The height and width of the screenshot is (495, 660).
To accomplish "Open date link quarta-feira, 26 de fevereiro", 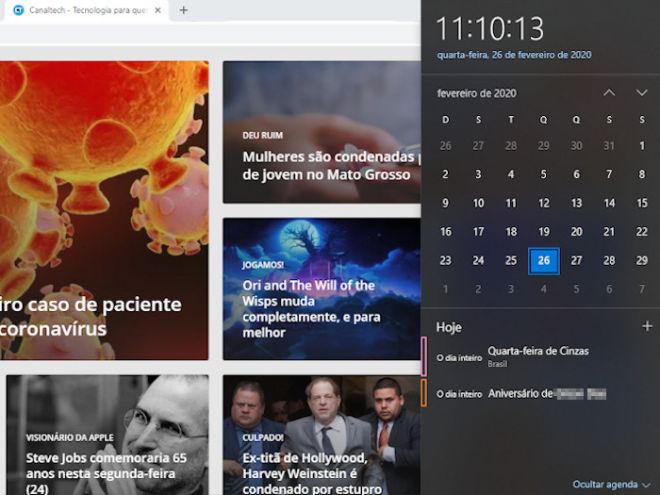I will 514,55.
